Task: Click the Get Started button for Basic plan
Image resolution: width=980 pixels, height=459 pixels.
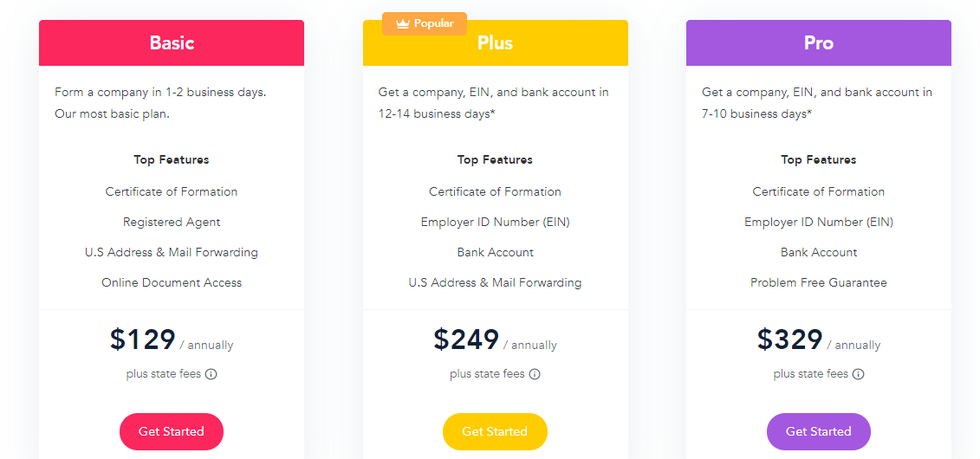Action: point(172,431)
